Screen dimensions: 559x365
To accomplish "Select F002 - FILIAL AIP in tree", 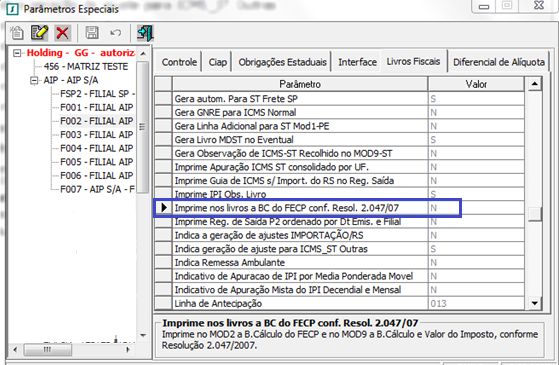I will coord(96,121).
